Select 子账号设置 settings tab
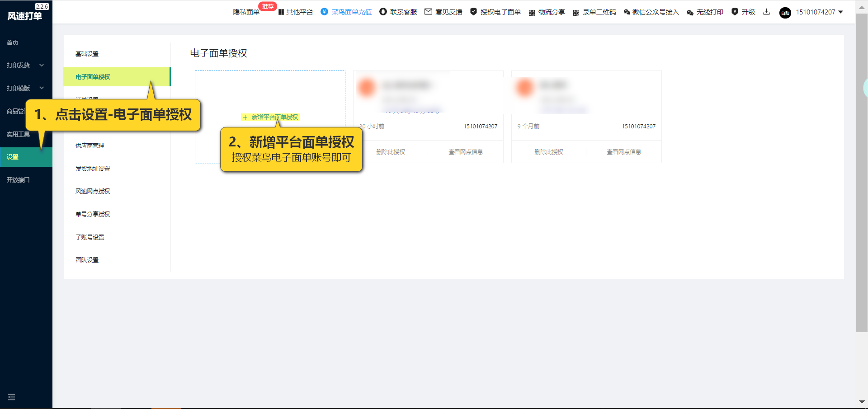 point(90,237)
